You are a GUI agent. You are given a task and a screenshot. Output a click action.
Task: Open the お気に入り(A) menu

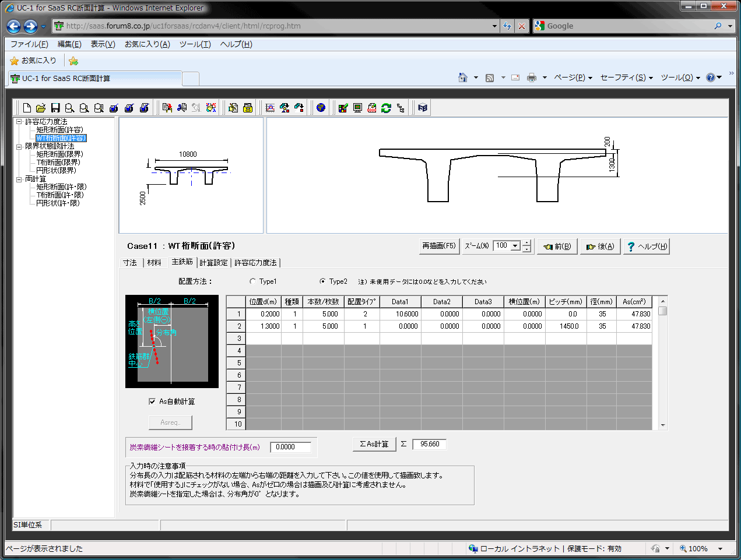tap(148, 44)
